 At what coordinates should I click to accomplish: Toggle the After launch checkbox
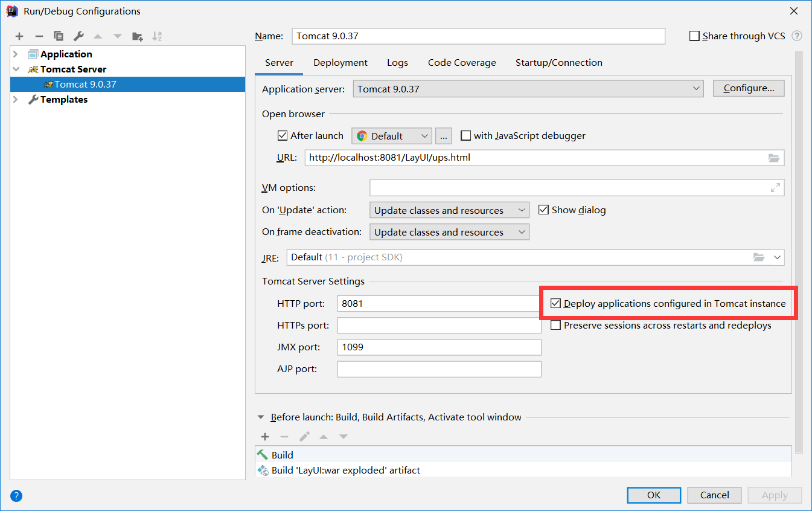click(283, 136)
